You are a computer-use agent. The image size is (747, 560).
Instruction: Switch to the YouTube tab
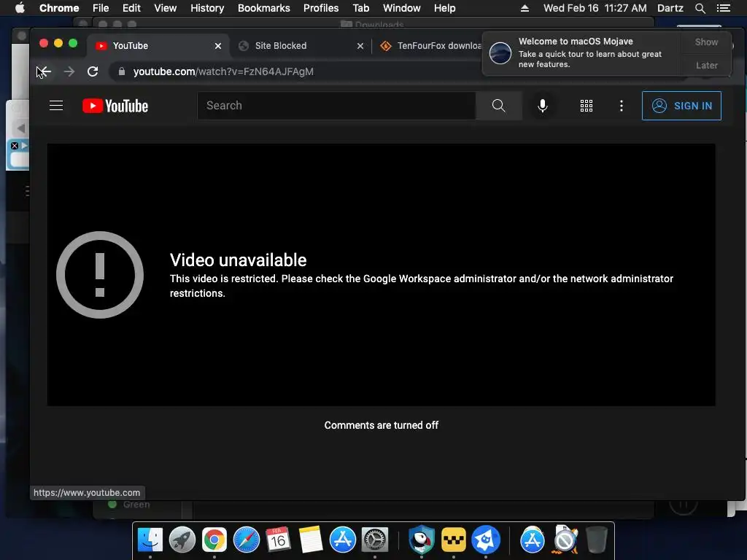click(158, 46)
